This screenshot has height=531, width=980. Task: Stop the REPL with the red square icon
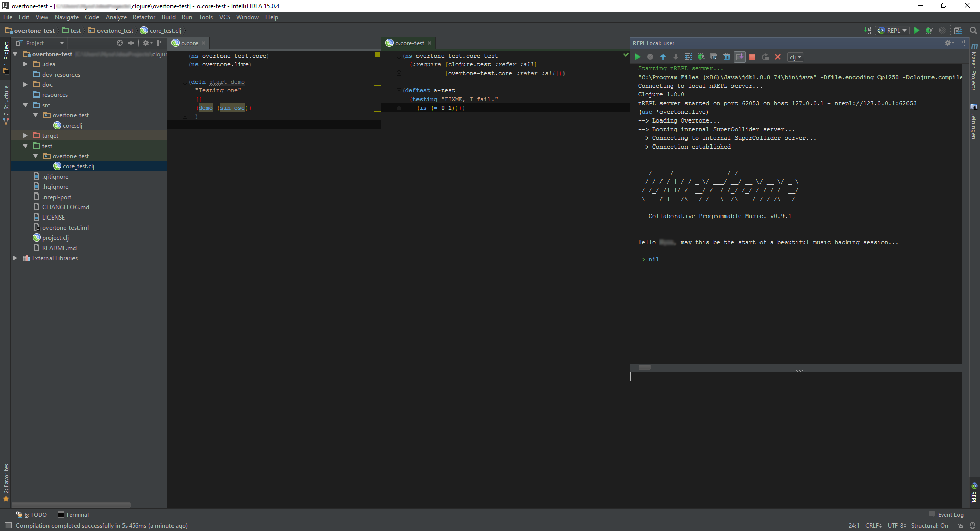[x=752, y=57]
